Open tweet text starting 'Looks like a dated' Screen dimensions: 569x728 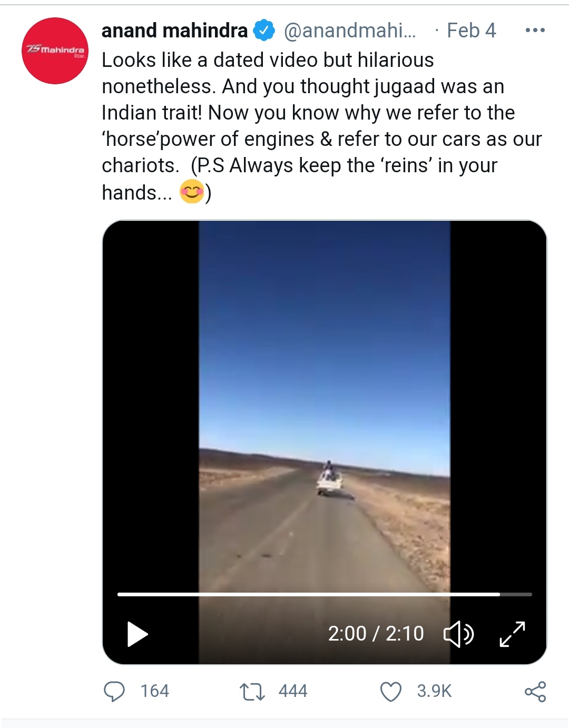[321, 126]
